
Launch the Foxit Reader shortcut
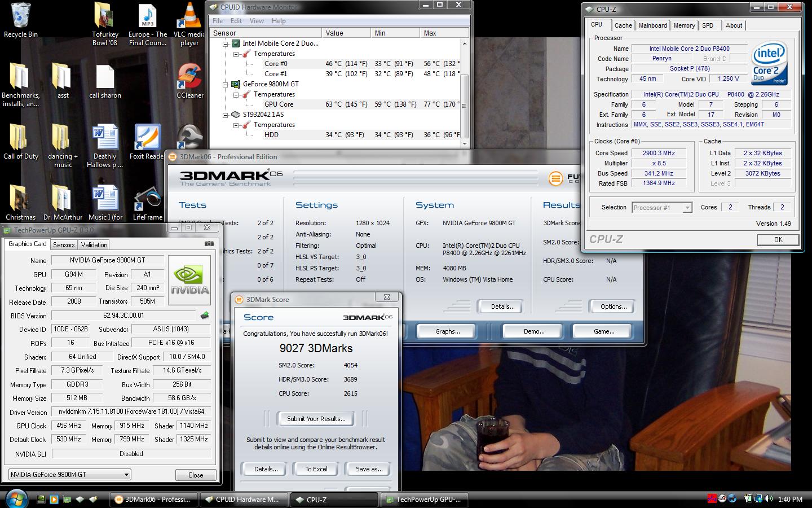coord(147,142)
